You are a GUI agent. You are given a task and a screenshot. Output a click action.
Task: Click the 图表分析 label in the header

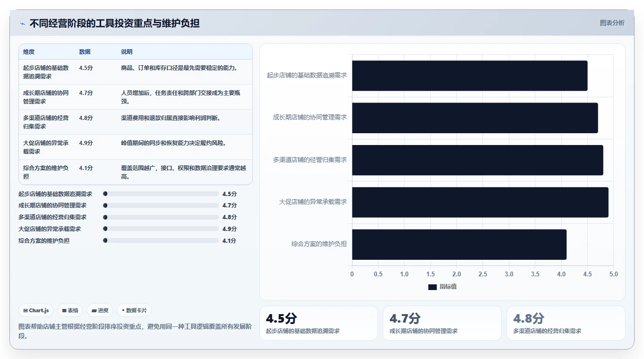pyautogui.click(x=612, y=23)
